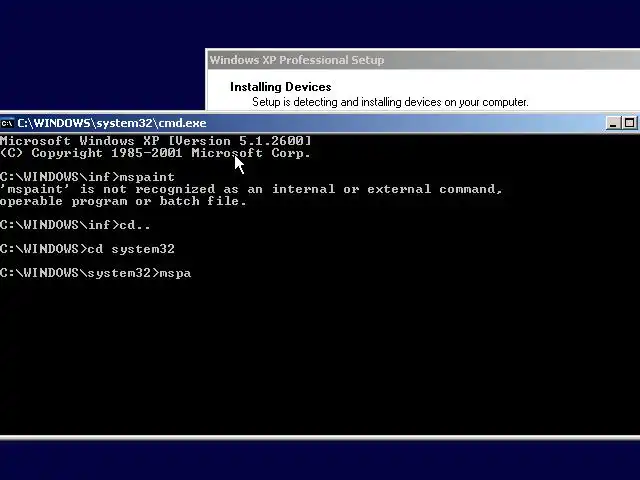Maximize the cmd.exe window
Viewport: 640px width, 480px height.
coord(629,123)
